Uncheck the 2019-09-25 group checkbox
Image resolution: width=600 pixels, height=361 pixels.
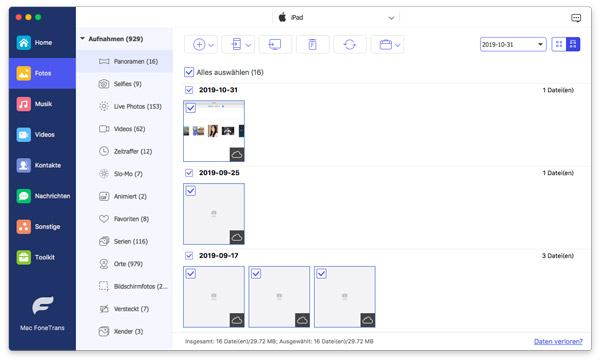189,173
